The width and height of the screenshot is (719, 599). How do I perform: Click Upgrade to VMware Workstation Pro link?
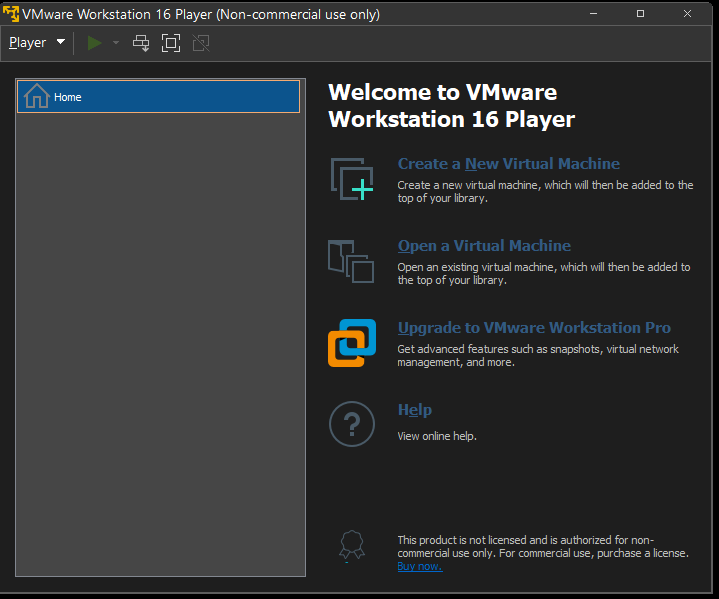click(534, 328)
